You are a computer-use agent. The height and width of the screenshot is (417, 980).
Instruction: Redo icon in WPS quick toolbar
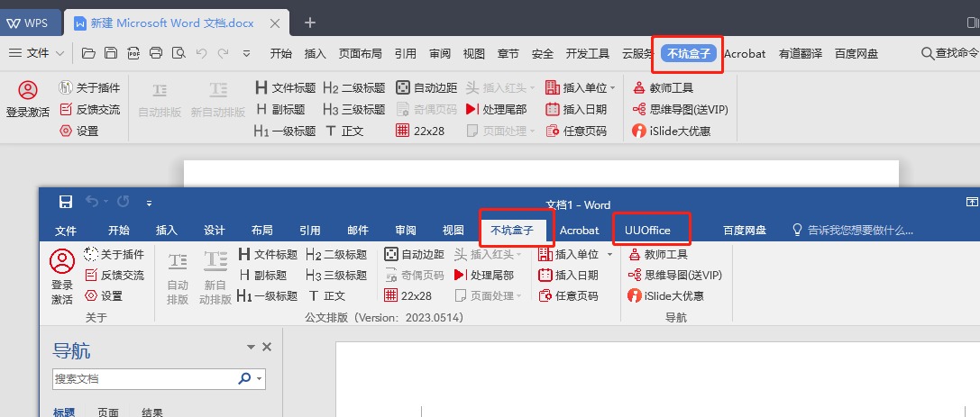point(223,53)
